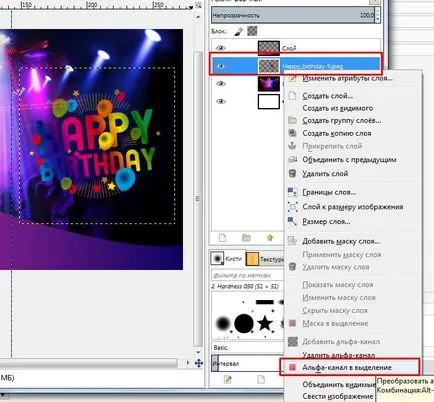
Task: Click the green raise layer arrow
Action: pos(270,238)
